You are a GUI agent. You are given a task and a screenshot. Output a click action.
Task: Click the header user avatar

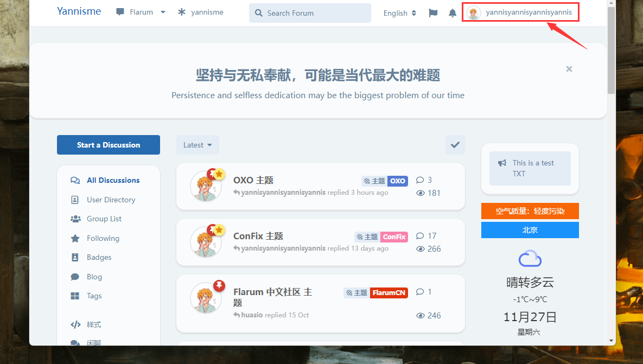(474, 12)
